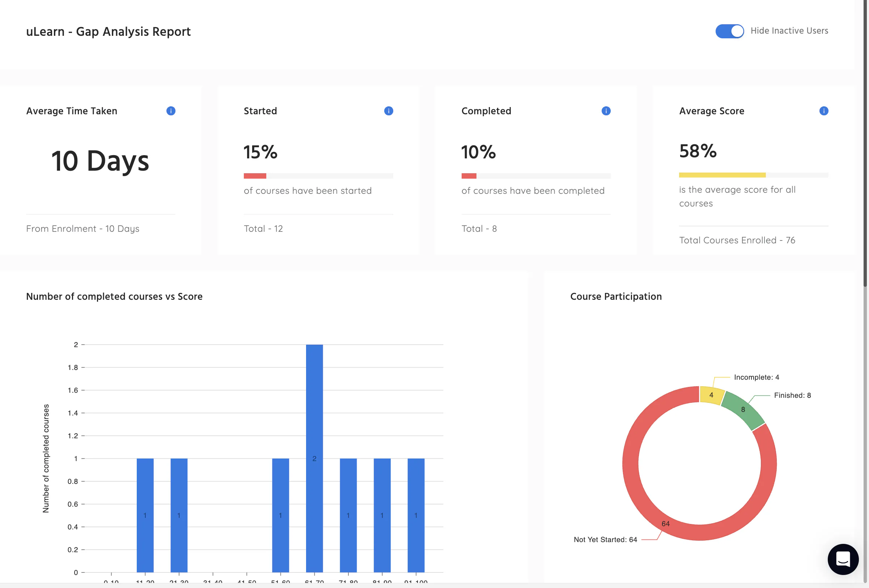Click 'Number of completed courses vs Score' heading

point(114,297)
